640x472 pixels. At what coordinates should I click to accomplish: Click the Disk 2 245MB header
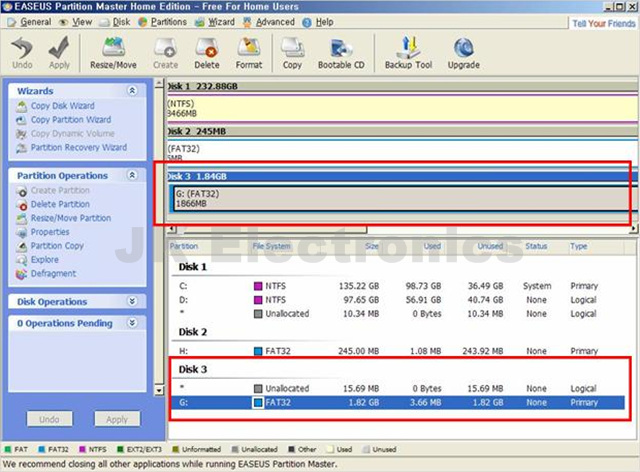coord(402,131)
